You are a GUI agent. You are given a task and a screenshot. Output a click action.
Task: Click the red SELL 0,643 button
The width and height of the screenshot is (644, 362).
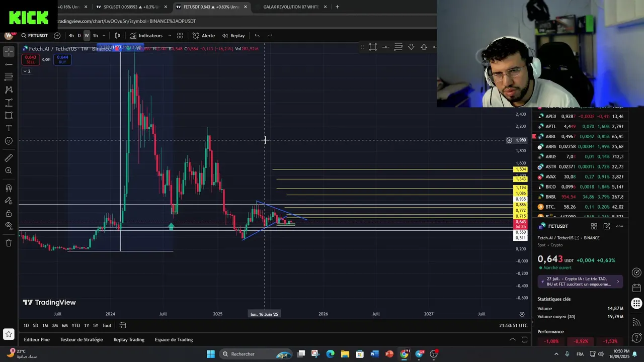(x=30, y=59)
